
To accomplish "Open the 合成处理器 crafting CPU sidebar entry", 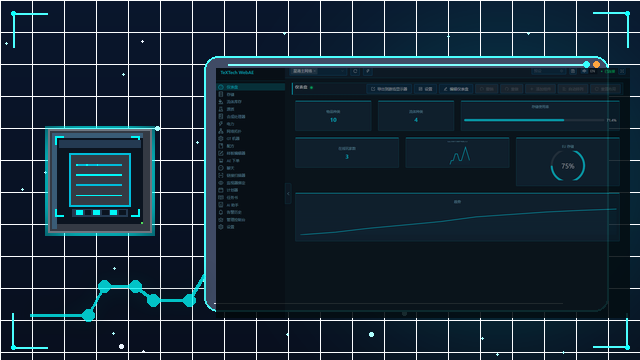I will 251,116.
